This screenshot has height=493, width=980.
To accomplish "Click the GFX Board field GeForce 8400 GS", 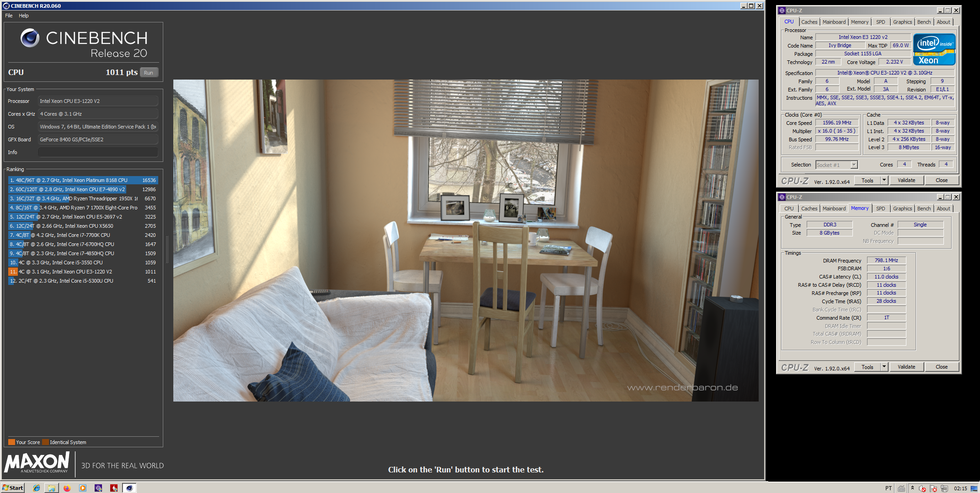I will [98, 139].
